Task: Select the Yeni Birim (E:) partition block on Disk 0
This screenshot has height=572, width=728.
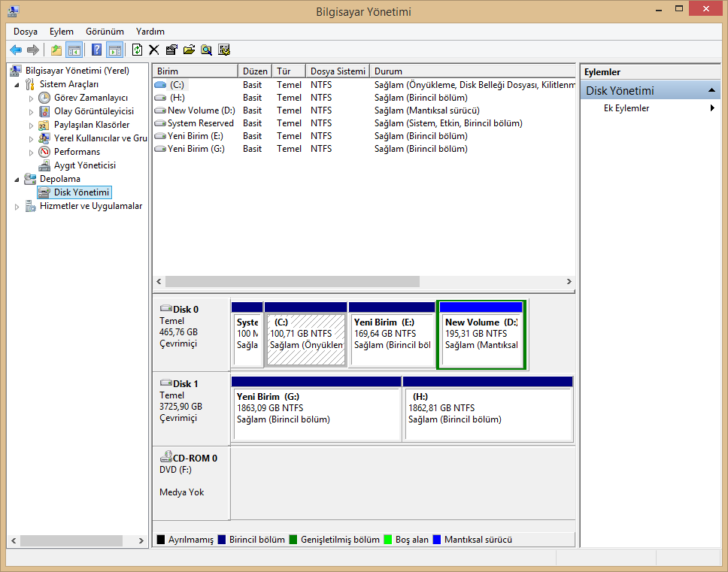Action: point(392,339)
